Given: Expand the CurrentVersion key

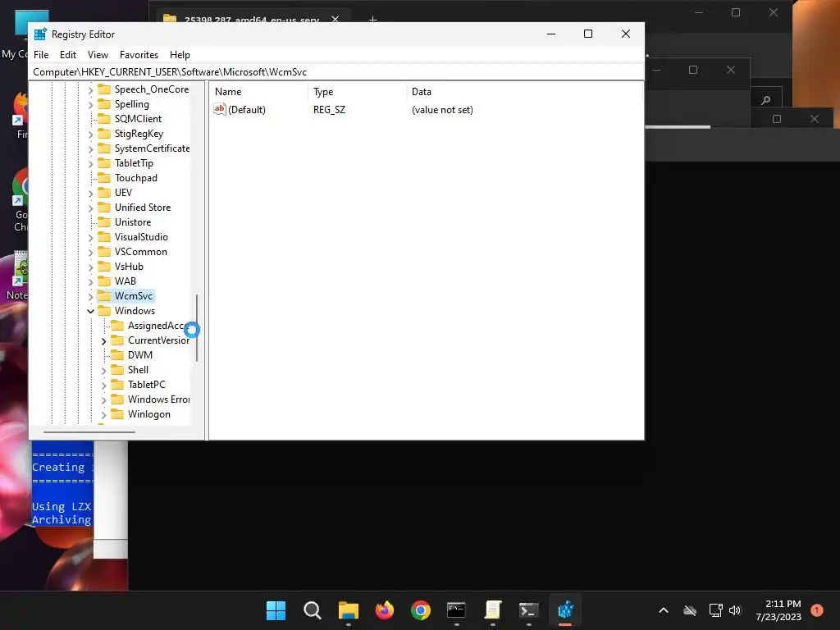Looking at the screenshot, I should tap(104, 340).
